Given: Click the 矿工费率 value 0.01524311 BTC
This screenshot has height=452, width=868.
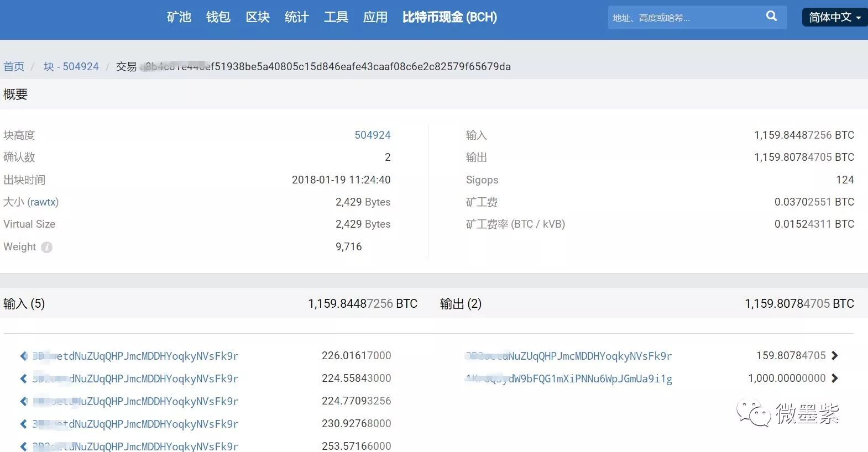Looking at the screenshot, I should (x=814, y=224).
